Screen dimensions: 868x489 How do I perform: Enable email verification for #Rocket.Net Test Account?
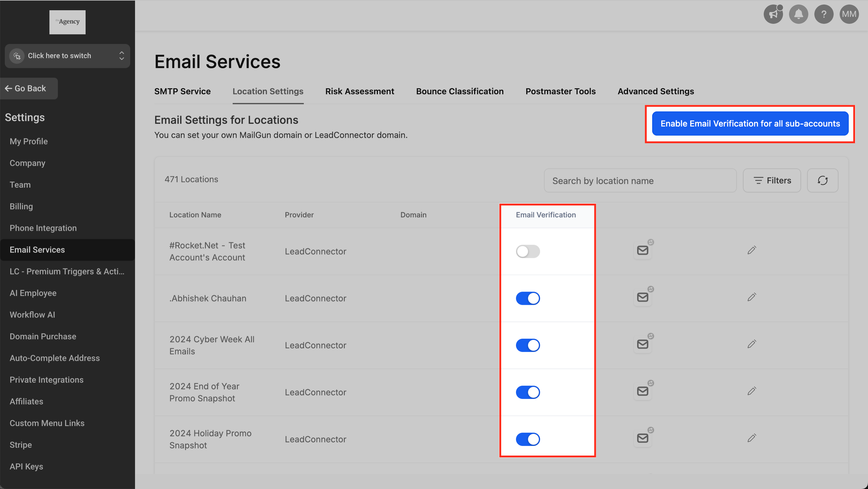click(528, 251)
